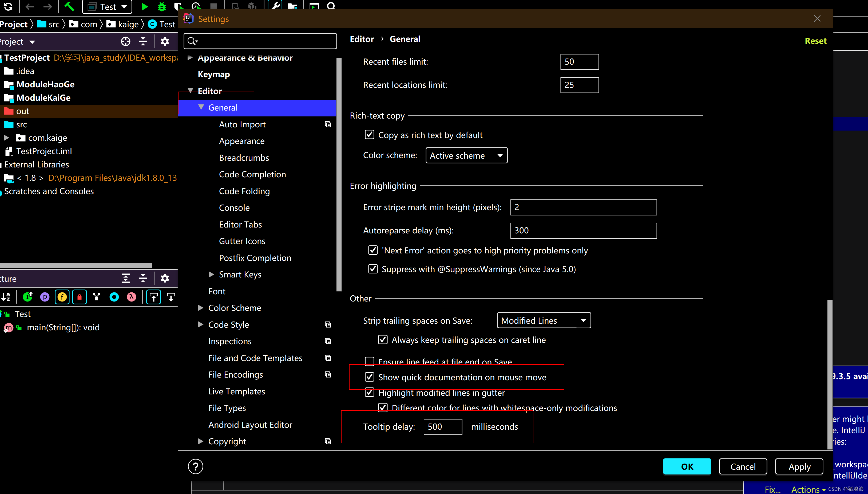
Task: Toggle Show non-public red lock icon
Action: click(x=79, y=297)
